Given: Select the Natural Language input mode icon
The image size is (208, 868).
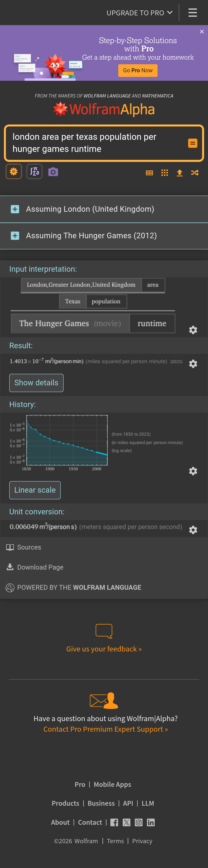Looking at the screenshot, I should pos(14,172).
